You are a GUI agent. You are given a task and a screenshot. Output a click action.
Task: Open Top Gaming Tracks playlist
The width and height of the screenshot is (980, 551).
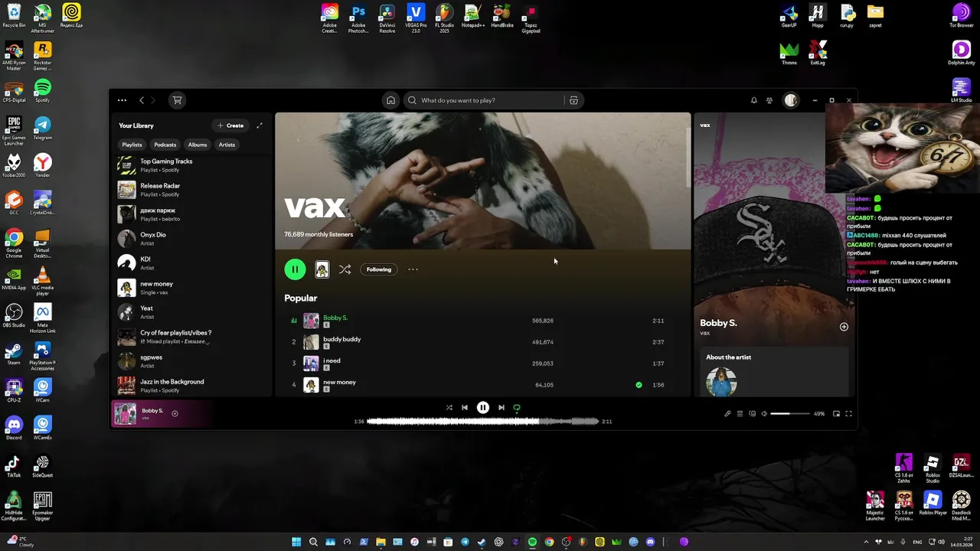tap(191, 165)
